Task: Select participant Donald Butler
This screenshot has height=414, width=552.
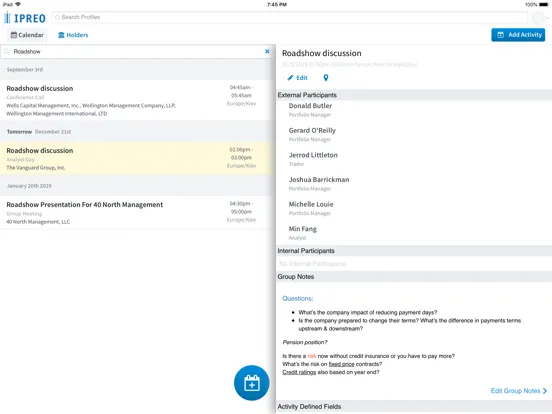Action: [310, 106]
